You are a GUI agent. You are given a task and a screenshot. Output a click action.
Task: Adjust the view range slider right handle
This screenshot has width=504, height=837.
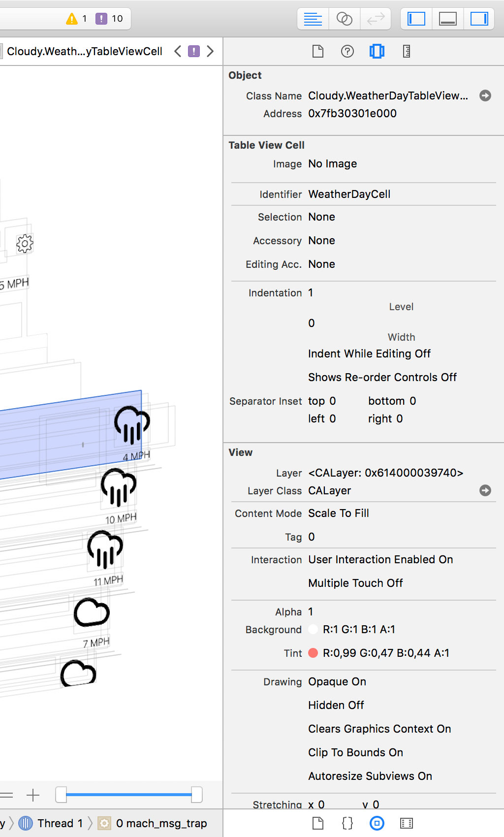click(196, 795)
